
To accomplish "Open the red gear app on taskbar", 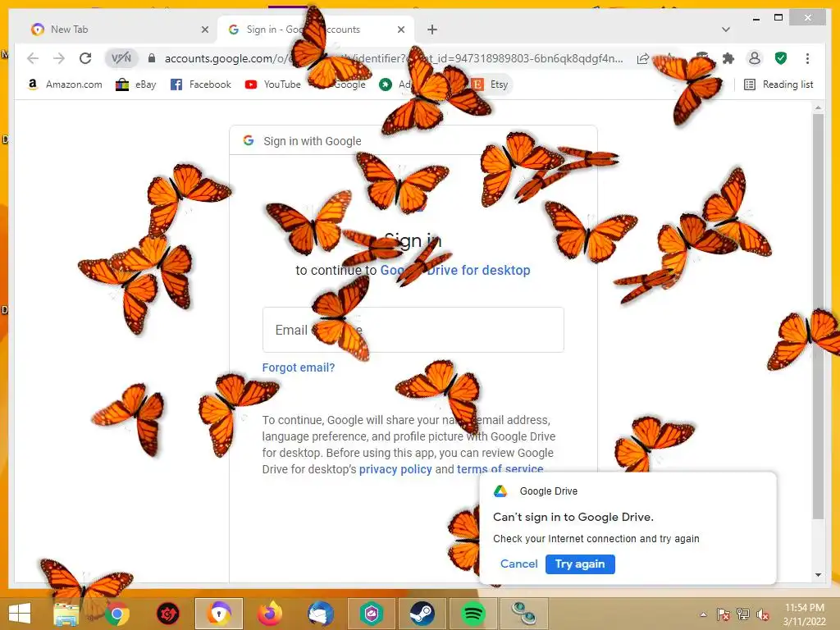I will pos(167,614).
